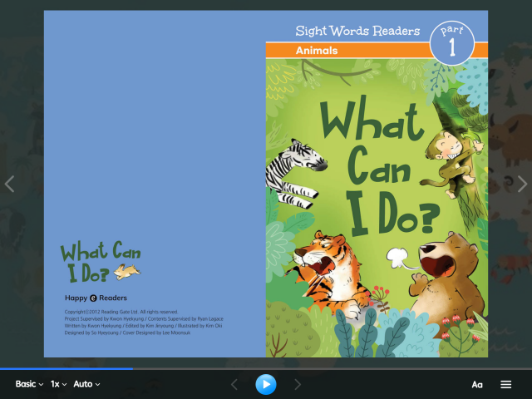The width and height of the screenshot is (532, 399).
Task: Select the orange Animals category banner
Action: coord(349,51)
